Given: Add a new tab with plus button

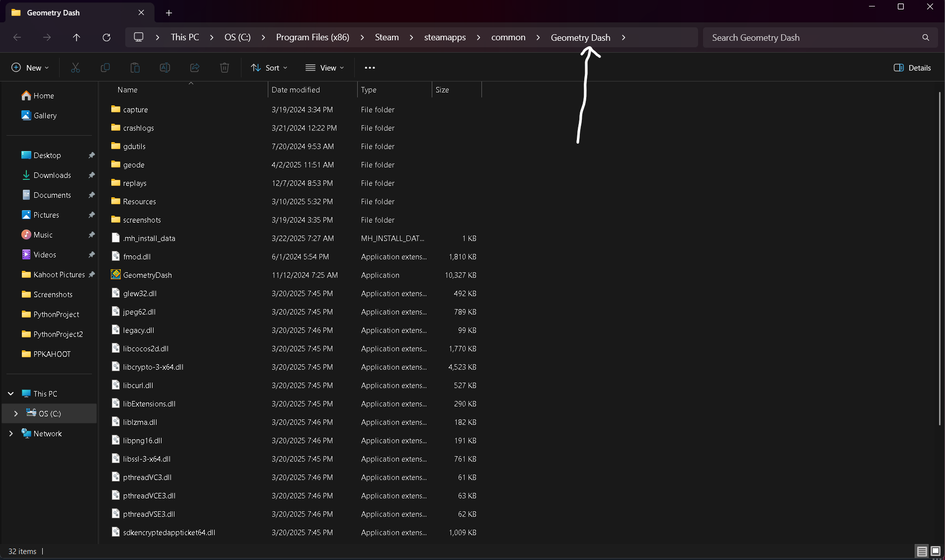Looking at the screenshot, I should tap(169, 13).
